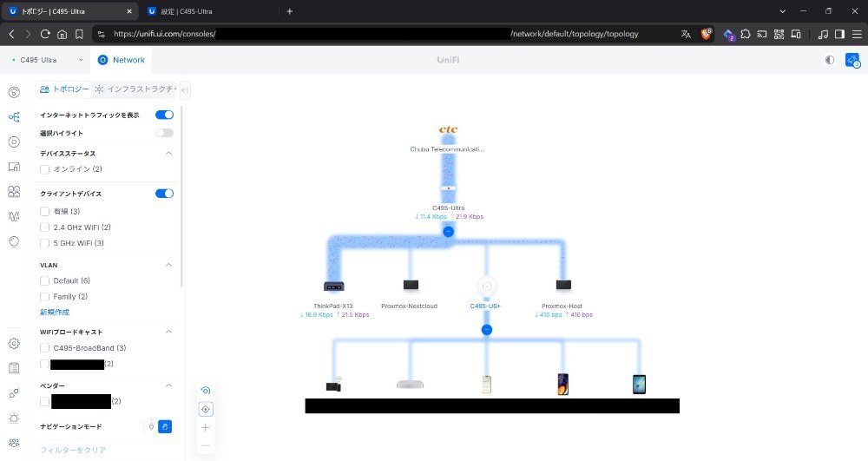This screenshot has width=868, height=461.
Task: Open the dashboard icon in left sidebar
Action: point(14,92)
